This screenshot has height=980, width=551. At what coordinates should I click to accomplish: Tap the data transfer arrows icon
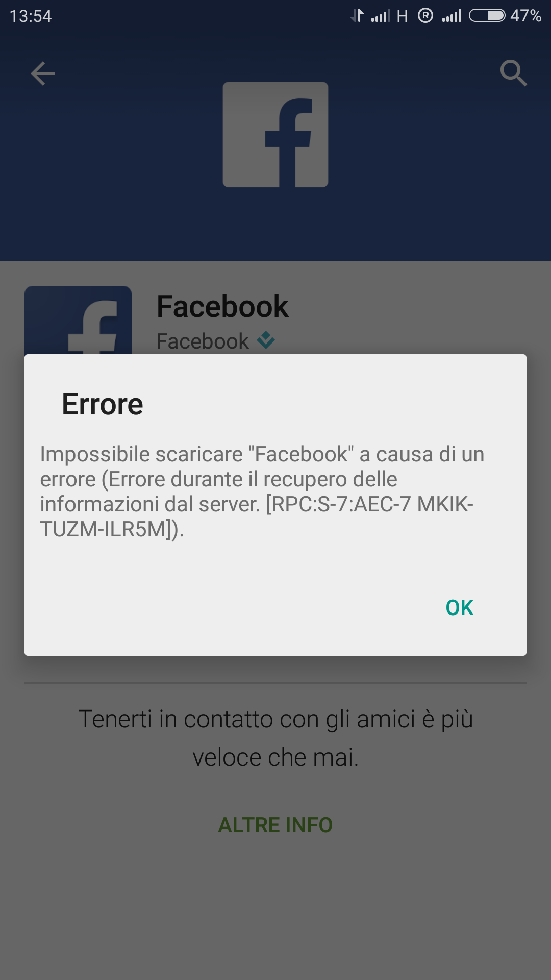tap(357, 16)
